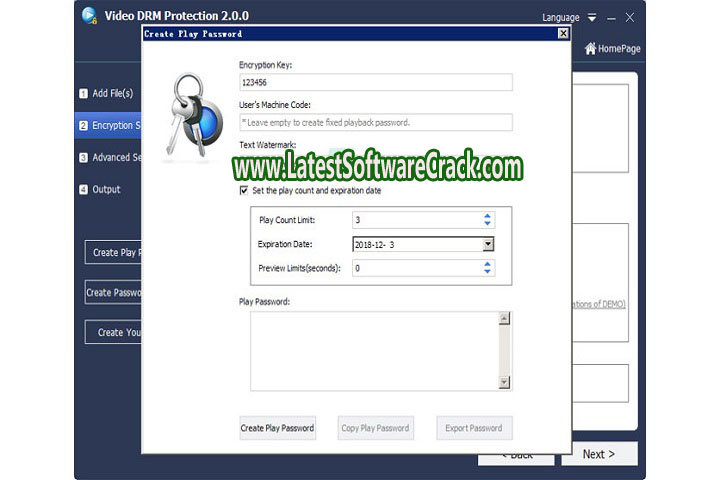This screenshot has width=720, height=480.
Task: Open the Language menu
Action: point(560,17)
